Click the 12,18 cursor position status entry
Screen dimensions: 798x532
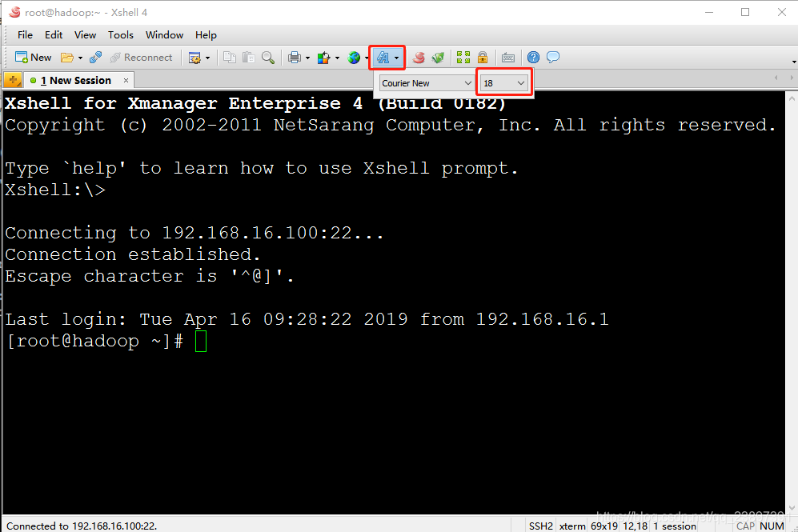tap(636, 526)
